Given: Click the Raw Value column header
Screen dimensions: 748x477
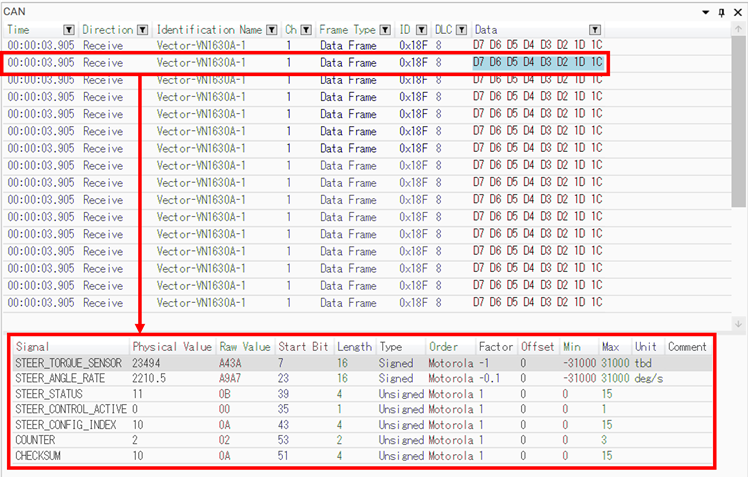Looking at the screenshot, I should (243, 346).
